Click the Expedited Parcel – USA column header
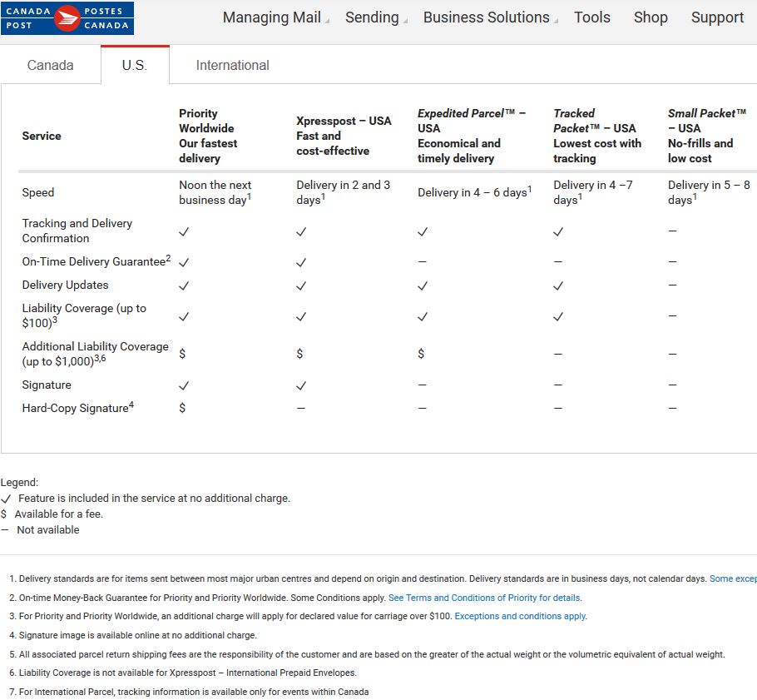 pyautogui.click(x=472, y=136)
